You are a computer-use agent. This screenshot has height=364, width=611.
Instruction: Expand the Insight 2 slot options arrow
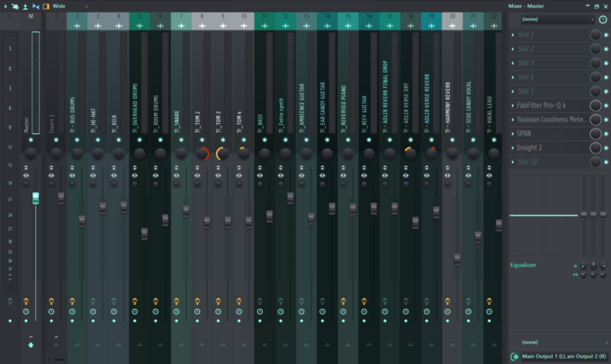(x=514, y=147)
